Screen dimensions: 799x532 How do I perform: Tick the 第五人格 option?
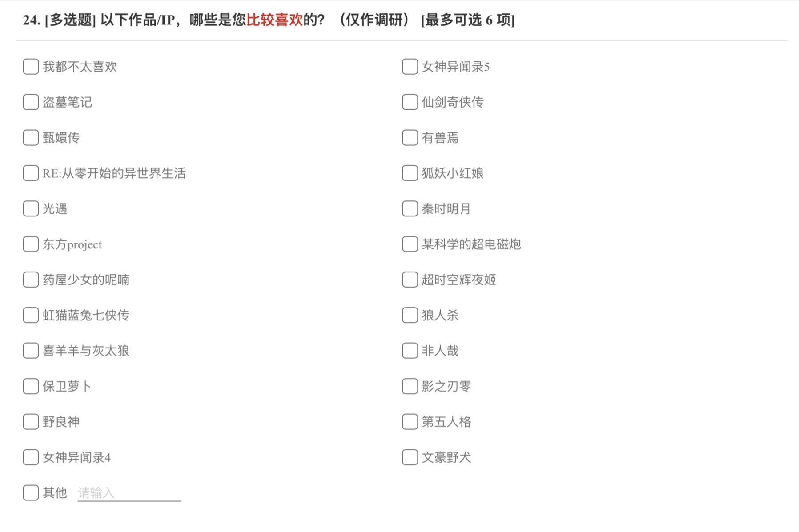[410, 422]
